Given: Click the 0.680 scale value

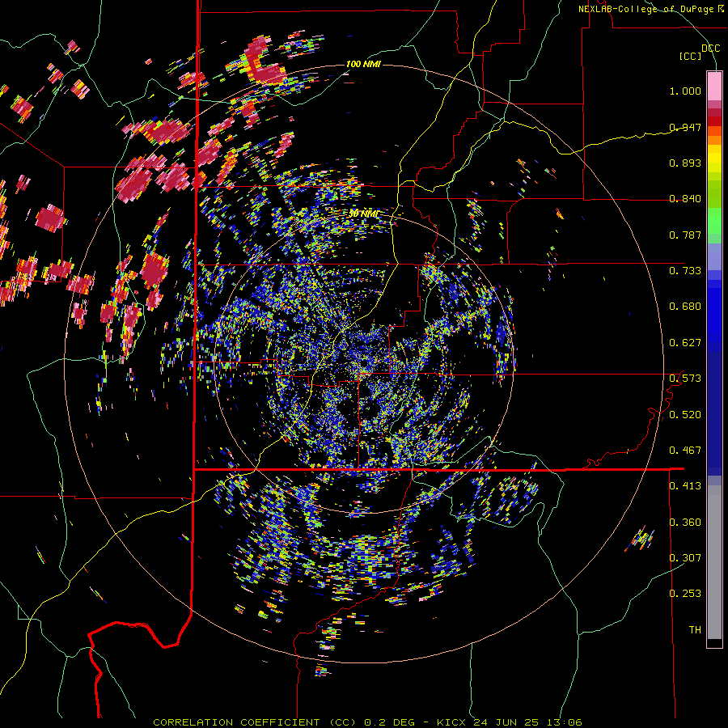Looking at the screenshot, I should (685, 307).
